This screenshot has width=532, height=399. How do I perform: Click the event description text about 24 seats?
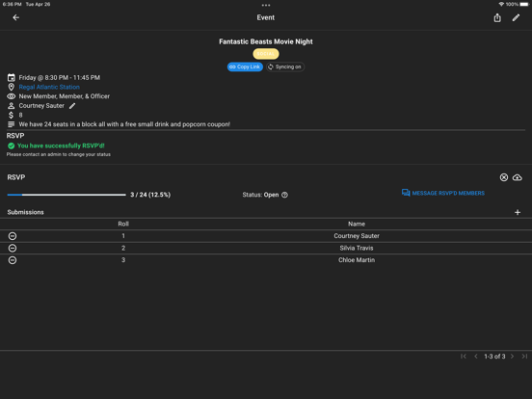[124, 124]
